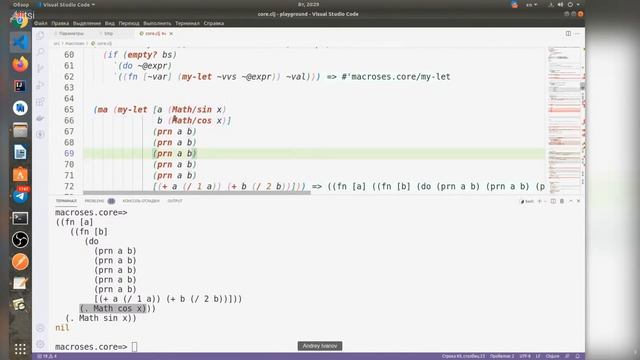Open Visual Studio Code app menu in top bar

click(67, 4)
